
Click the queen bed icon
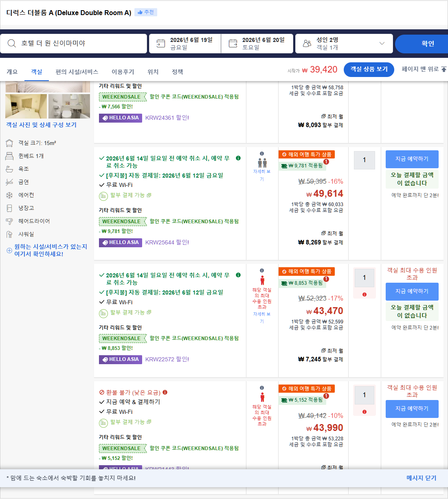coord(9,156)
